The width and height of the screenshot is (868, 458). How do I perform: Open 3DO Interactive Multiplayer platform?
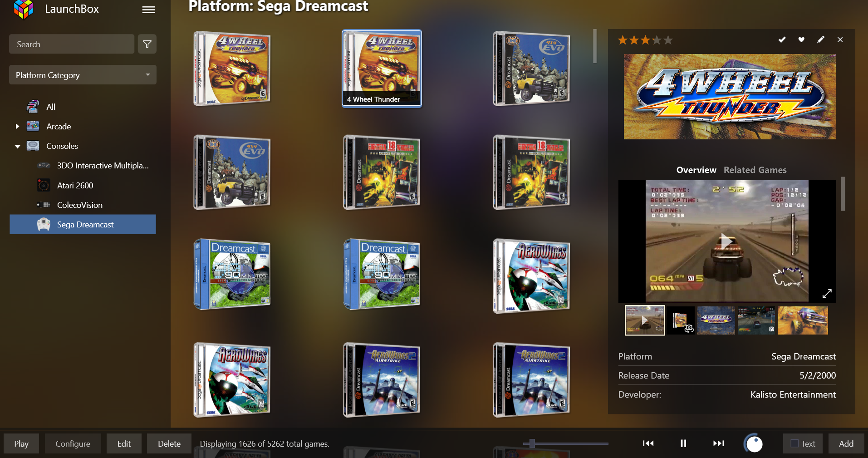point(103,166)
